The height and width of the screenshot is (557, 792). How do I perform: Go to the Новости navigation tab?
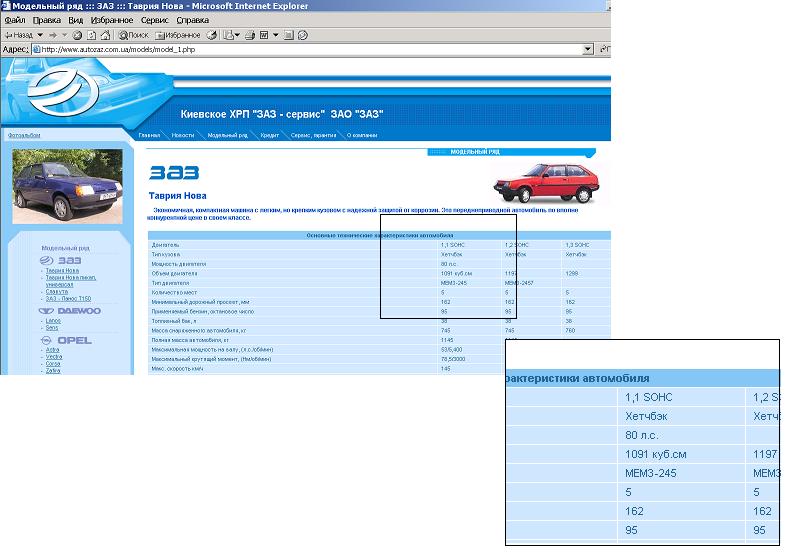coord(183,134)
